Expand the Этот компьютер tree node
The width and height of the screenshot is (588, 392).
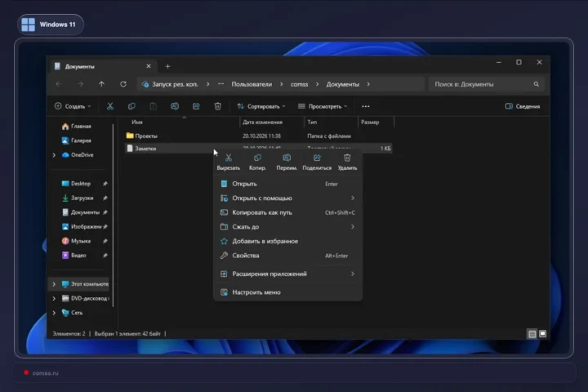pos(54,284)
